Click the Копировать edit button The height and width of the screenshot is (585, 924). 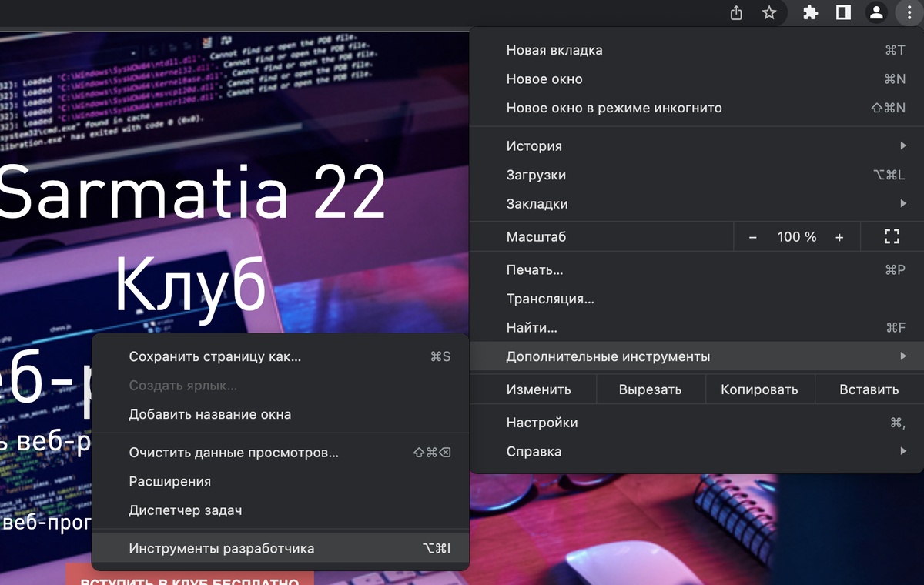click(759, 389)
